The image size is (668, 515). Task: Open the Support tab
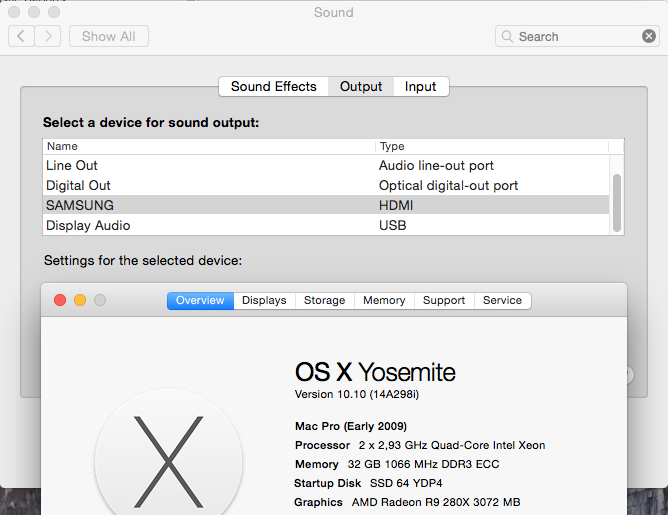(444, 300)
